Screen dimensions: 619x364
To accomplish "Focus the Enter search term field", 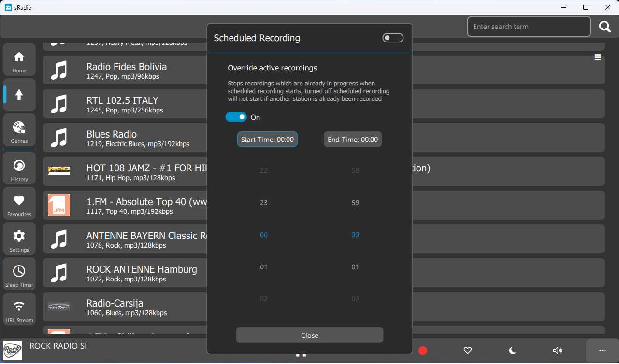I will click(x=529, y=27).
